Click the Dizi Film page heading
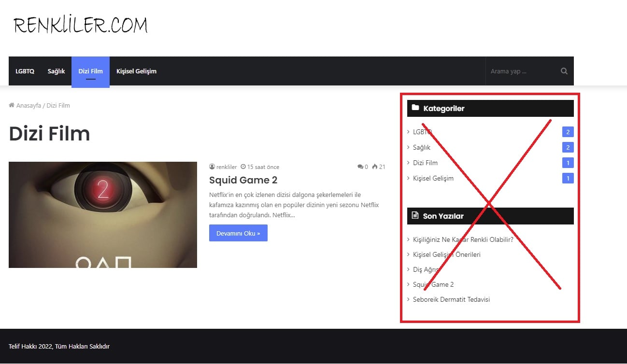The height and width of the screenshot is (364, 627). [49, 133]
